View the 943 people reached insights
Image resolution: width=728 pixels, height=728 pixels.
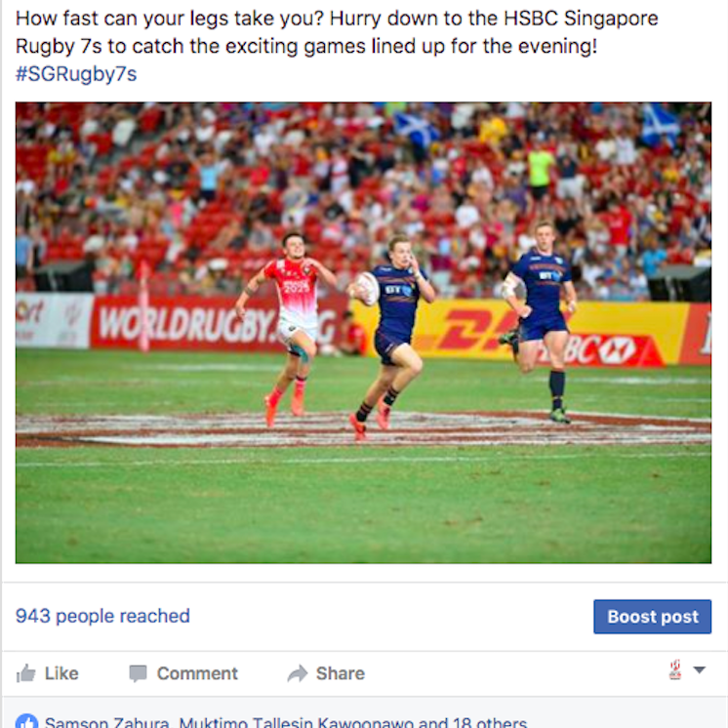coord(102,616)
